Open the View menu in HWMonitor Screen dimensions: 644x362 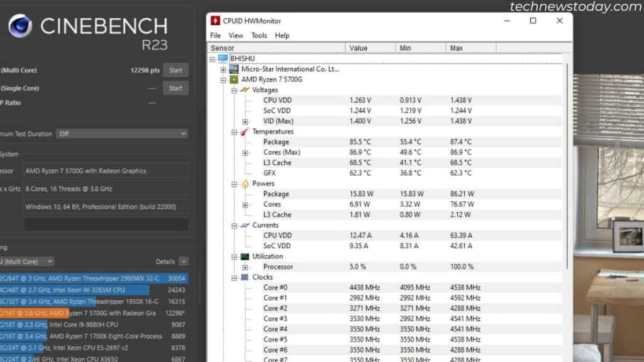pyautogui.click(x=236, y=36)
